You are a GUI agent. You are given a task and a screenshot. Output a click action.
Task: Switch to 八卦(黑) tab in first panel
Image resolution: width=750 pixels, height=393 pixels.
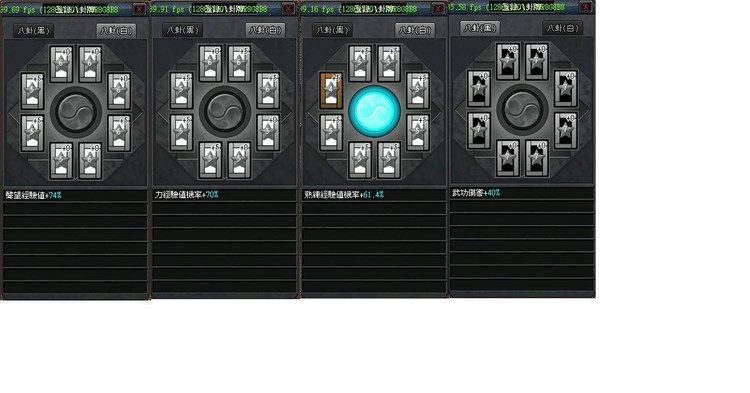tap(33, 31)
